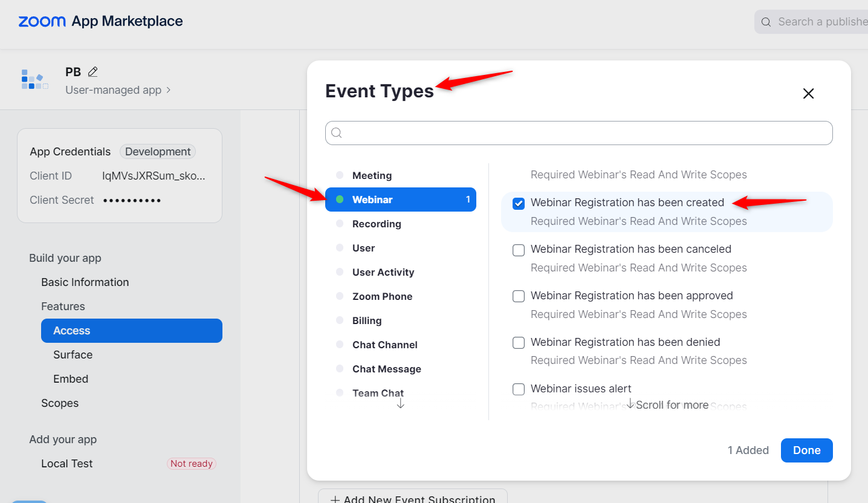Click the Development credentials badge
Viewport: 868px width, 503px height.
pos(158,152)
